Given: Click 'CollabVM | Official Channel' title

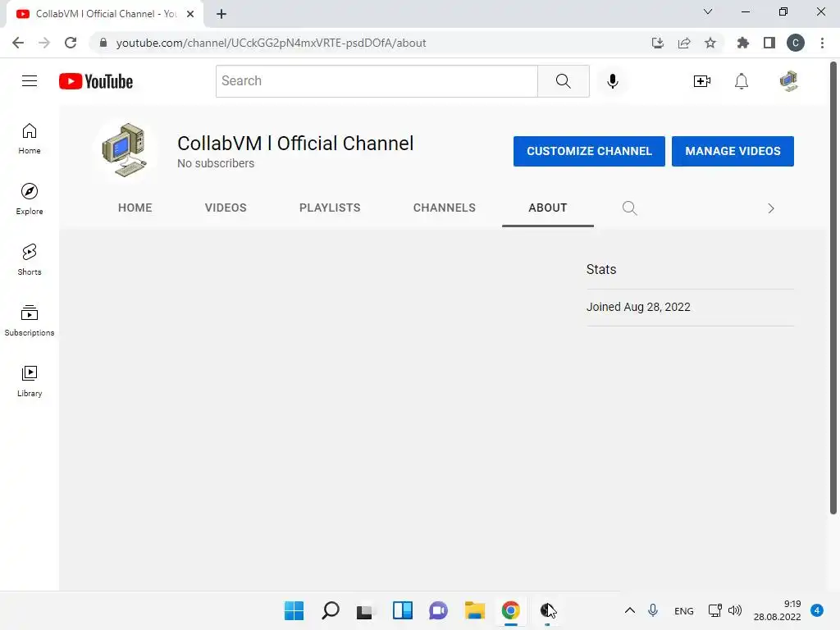Looking at the screenshot, I should (x=295, y=143).
